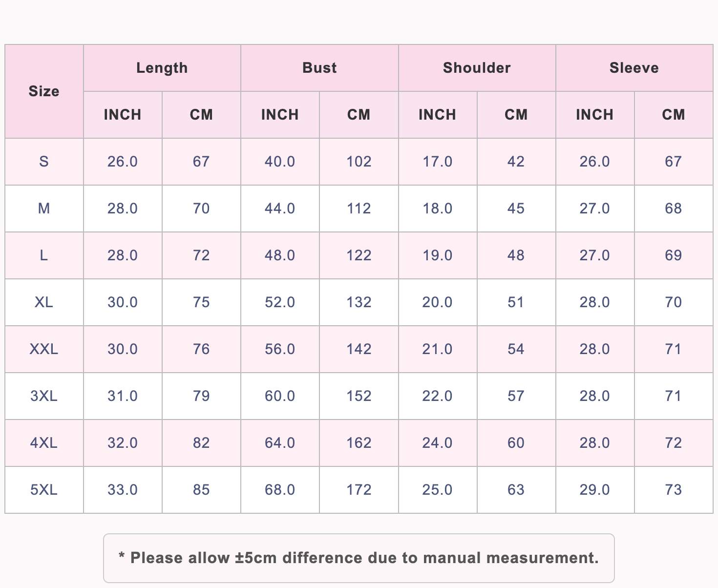This screenshot has width=718, height=588.
Task: Select the 3XL size row label
Action: tap(44, 396)
